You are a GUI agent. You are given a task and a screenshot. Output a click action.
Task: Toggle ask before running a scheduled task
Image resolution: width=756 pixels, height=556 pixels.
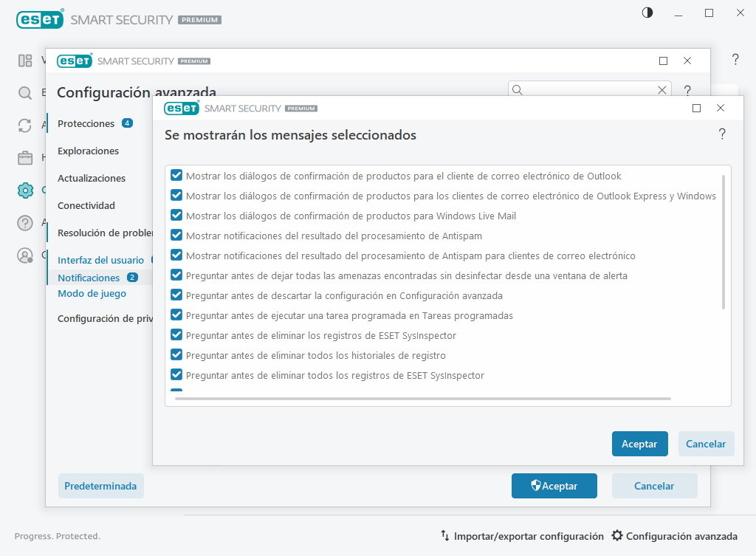[176, 315]
